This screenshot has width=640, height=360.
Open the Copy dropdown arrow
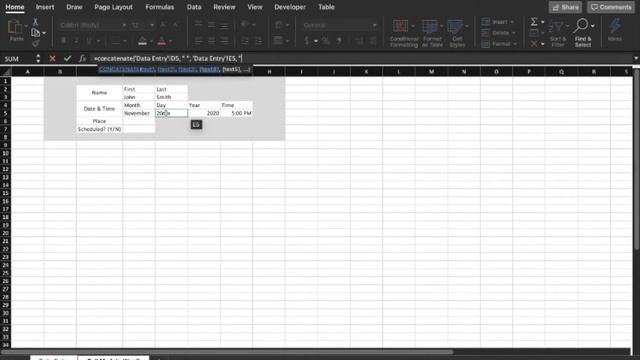[x=44, y=33]
